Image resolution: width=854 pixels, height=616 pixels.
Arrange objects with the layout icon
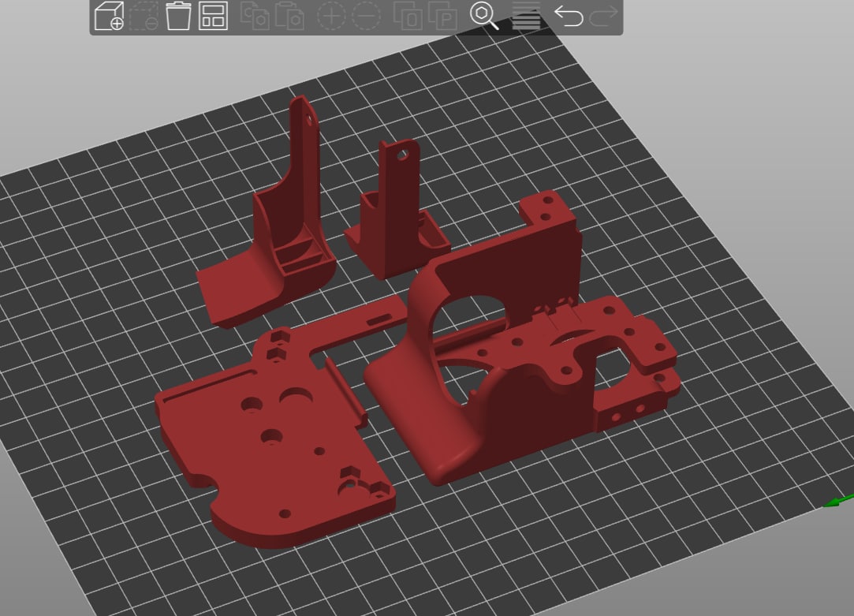coord(213,16)
